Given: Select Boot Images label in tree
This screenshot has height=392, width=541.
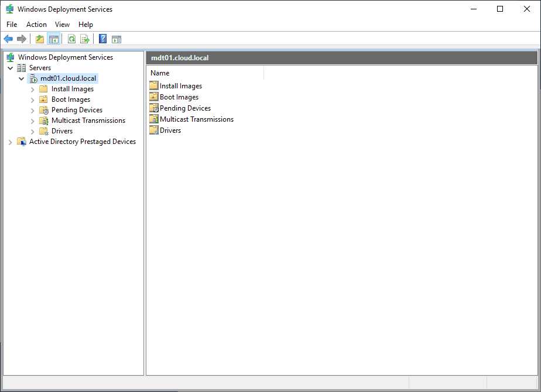Looking at the screenshot, I should click(x=71, y=99).
